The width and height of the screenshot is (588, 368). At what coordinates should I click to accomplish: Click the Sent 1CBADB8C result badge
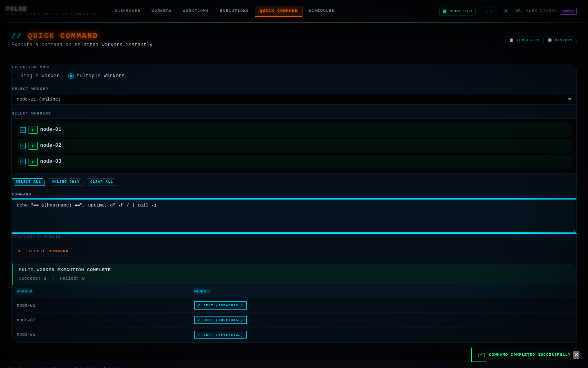point(220,305)
